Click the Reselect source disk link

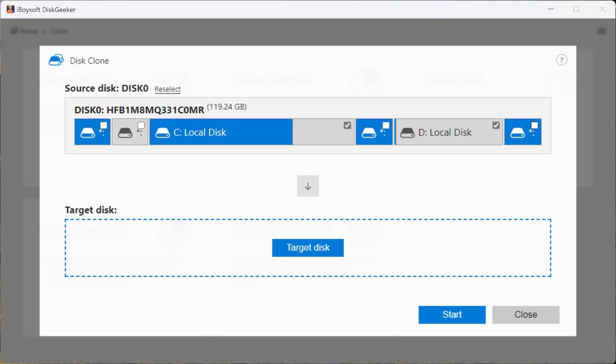coord(167,89)
